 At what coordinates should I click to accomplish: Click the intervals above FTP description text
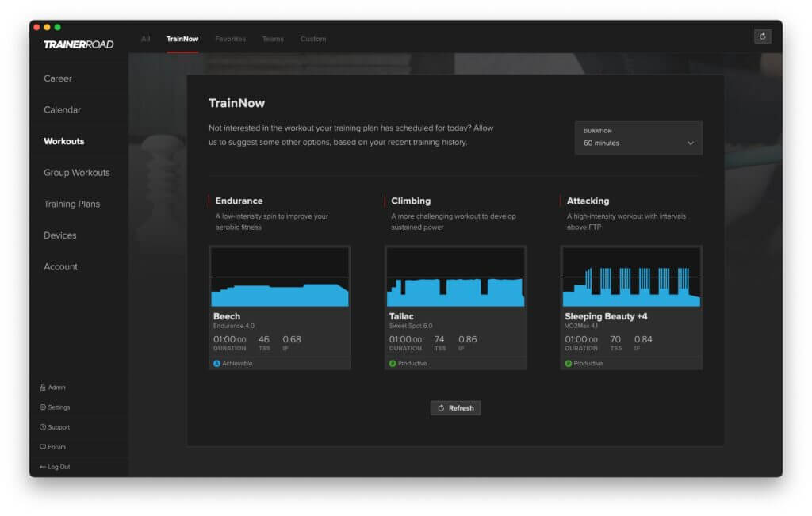click(x=626, y=221)
